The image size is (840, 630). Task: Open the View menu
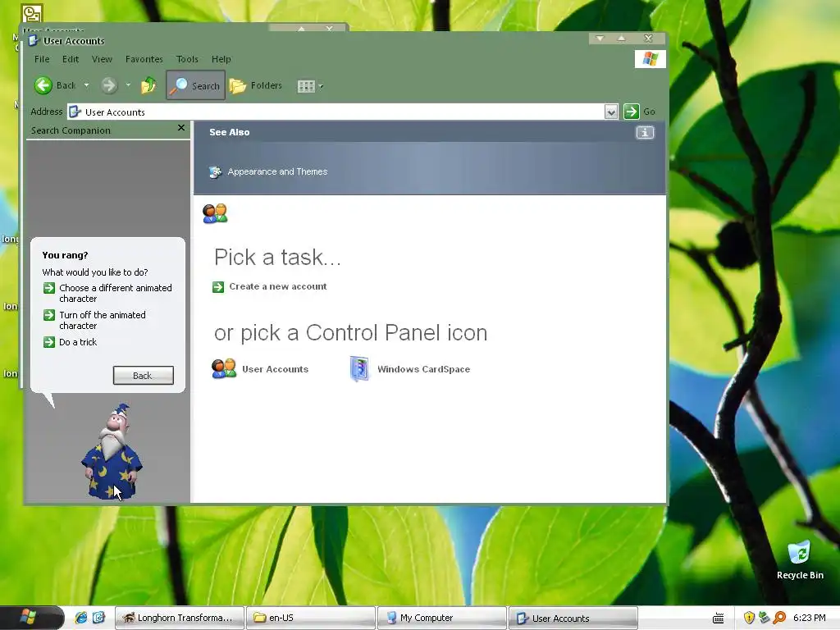[102, 59]
